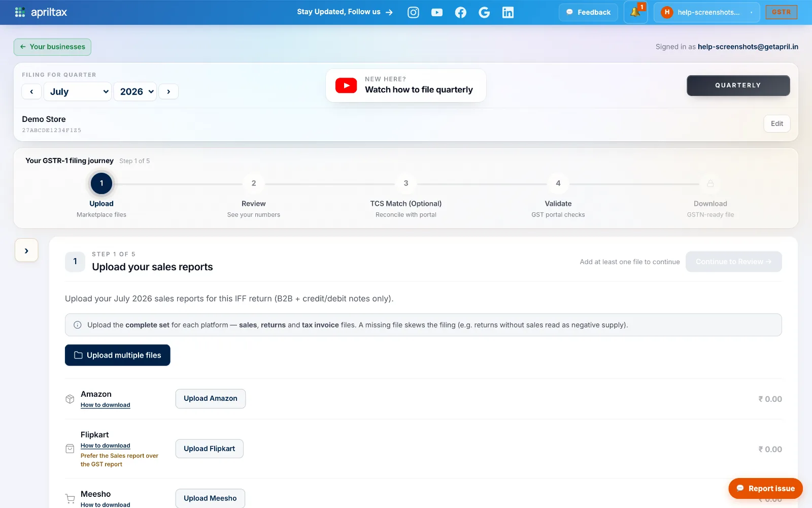
Task: Click Upload Meesho button
Action: pyautogui.click(x=210, y=498)
